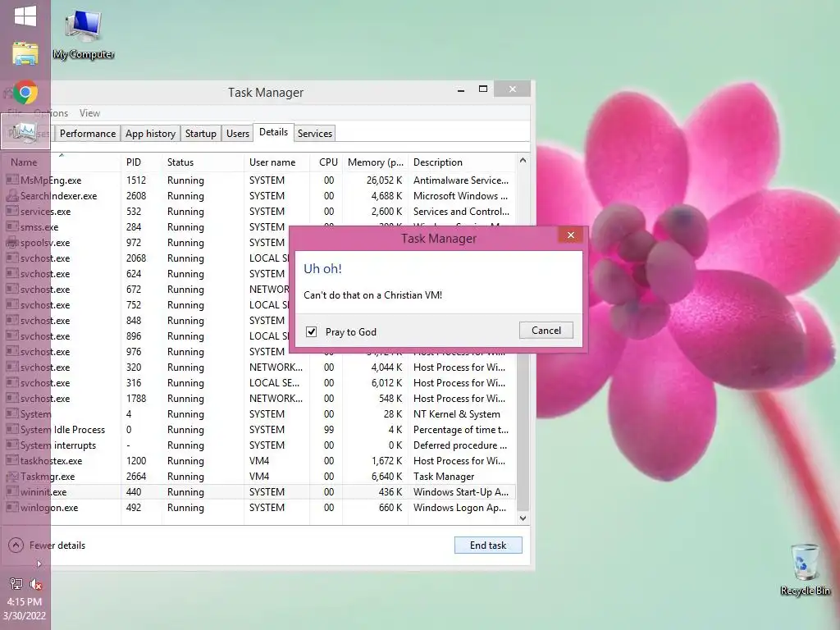840x630 pixels.
Task: Click the wininit.exe process icon
Action: pos(11,492)
